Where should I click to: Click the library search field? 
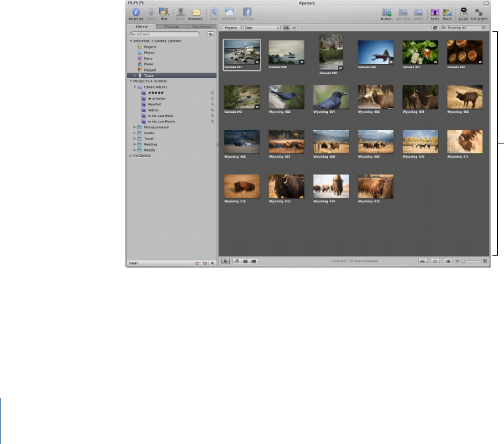(x=165, y=34)
